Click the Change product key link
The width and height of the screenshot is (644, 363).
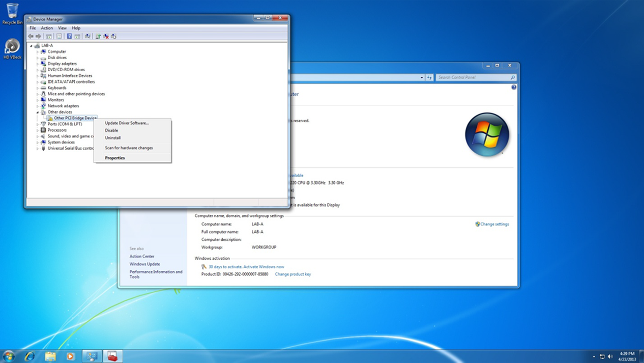(293, 274)
